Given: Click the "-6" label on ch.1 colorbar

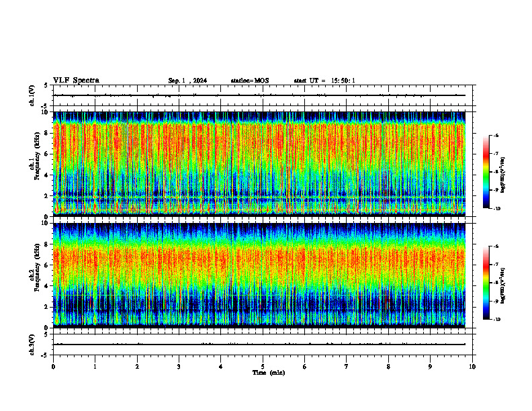Looking at the screenshot, I should (x=496, y=135).
